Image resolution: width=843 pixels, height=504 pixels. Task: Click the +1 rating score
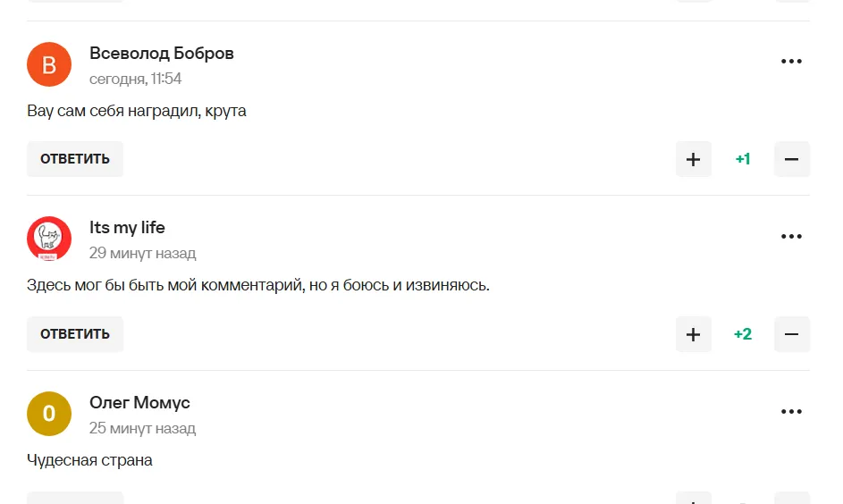(742, 159)
